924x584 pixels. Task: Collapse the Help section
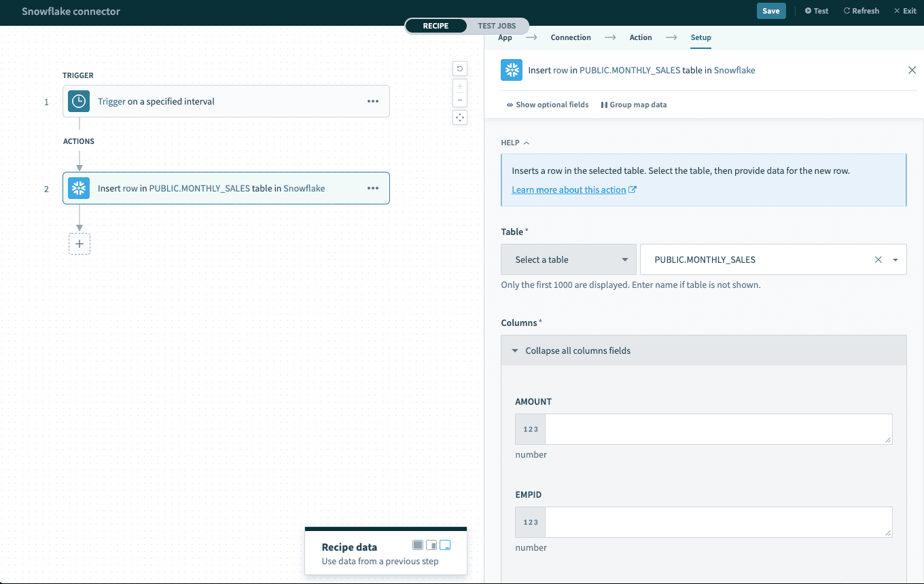coord(515,143)
